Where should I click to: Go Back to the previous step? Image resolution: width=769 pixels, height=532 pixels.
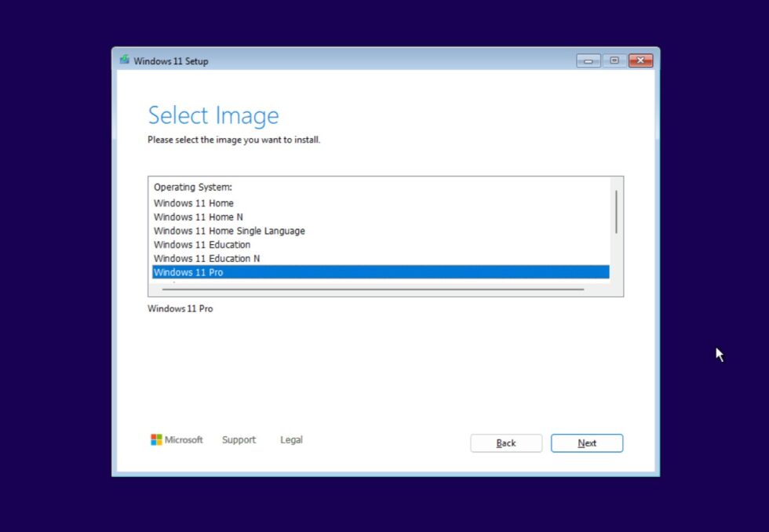point(506,443)
